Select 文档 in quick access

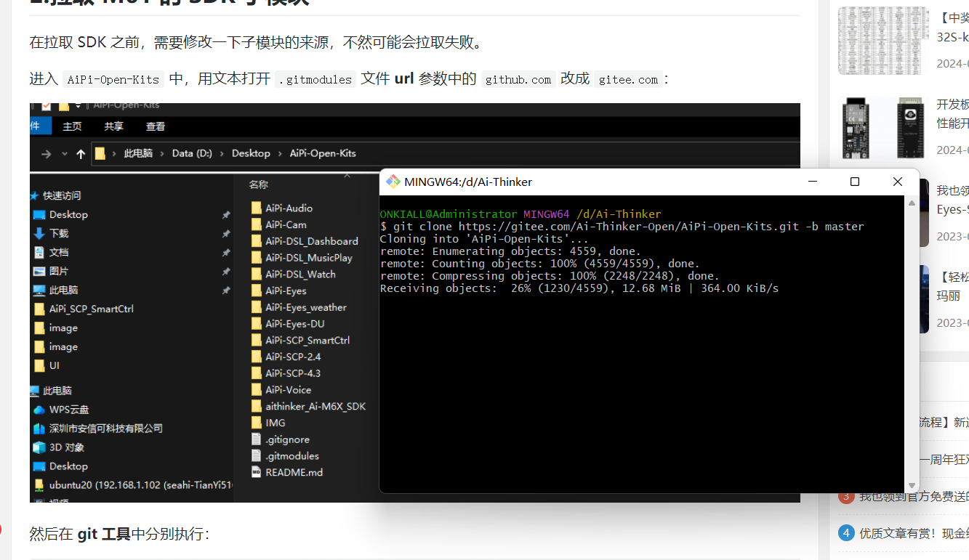59,252
